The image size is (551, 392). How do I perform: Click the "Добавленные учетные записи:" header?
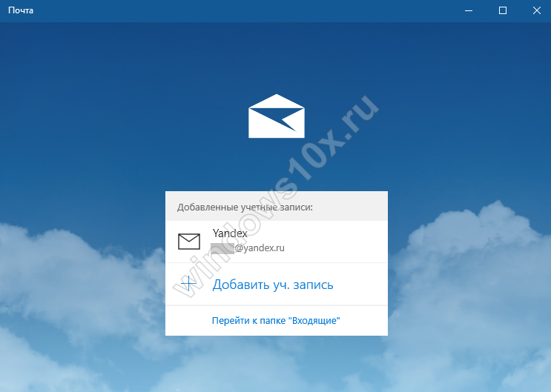pyautogui.click(x=245, y=207)
